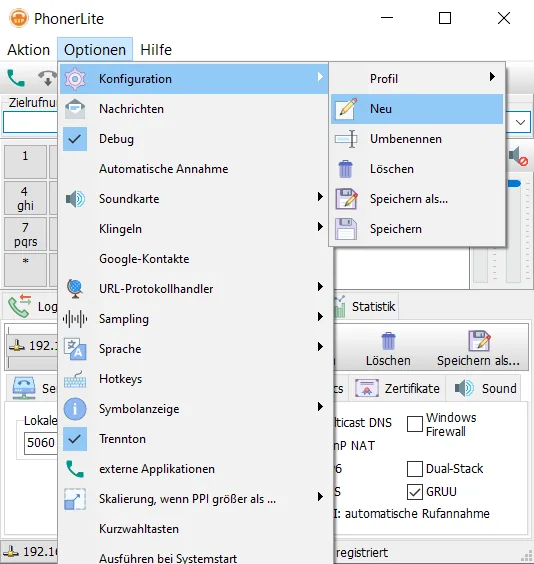
Task: Select Kurzwahltasten menu entry
Action: point(194,529)
